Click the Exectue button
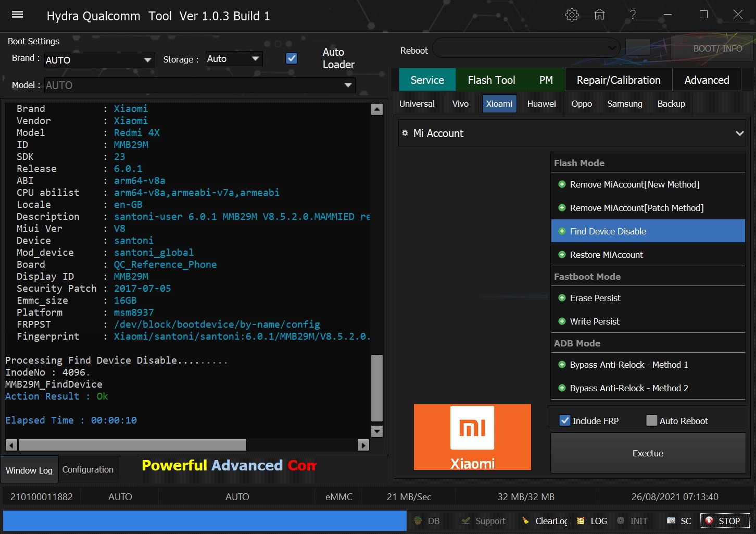This screenshot has height=534, width=756. coord(648,453)
